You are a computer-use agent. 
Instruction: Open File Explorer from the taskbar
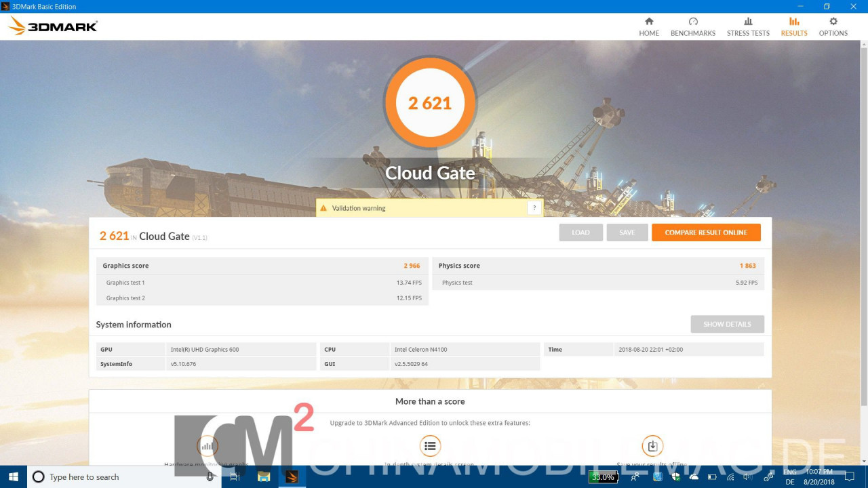click(263, 476)
